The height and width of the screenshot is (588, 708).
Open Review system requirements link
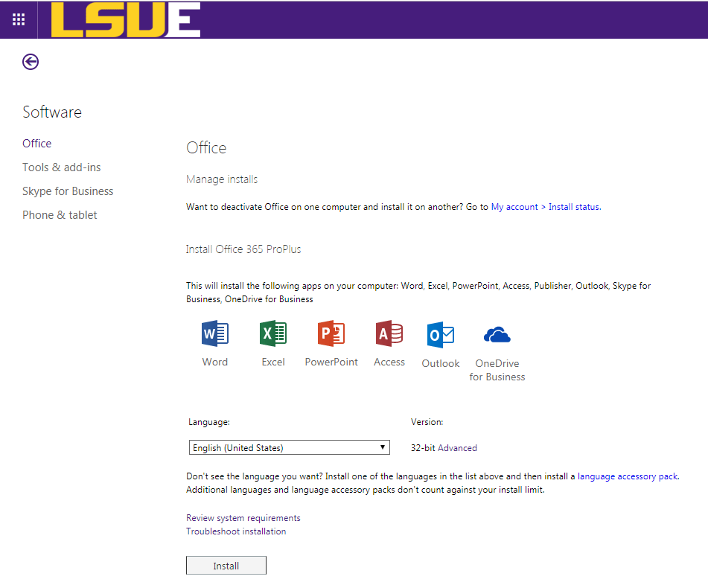pyautogui.click(x=243, y=518)
